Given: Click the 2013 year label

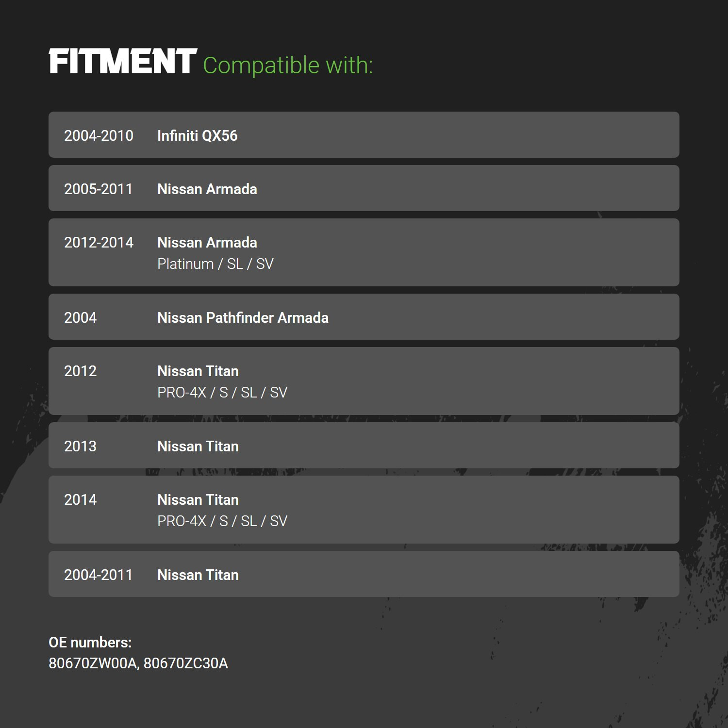Looking at the screenshot, I should [81, 446].
